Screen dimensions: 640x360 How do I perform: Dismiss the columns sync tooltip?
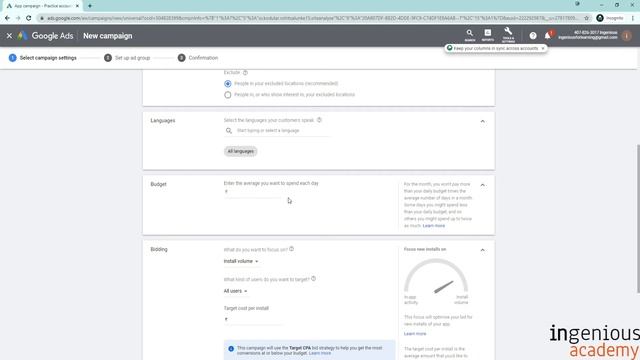(543, 48)
